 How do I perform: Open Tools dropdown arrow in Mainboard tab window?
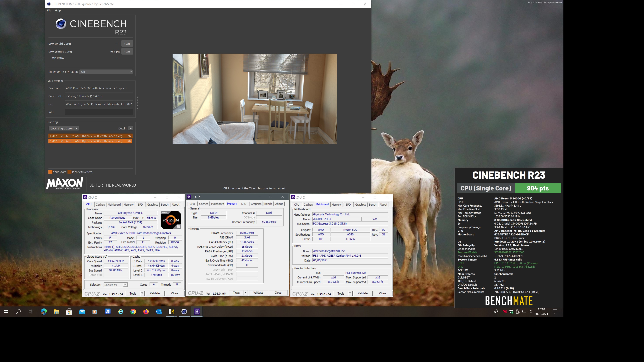[x=350, y=293]
